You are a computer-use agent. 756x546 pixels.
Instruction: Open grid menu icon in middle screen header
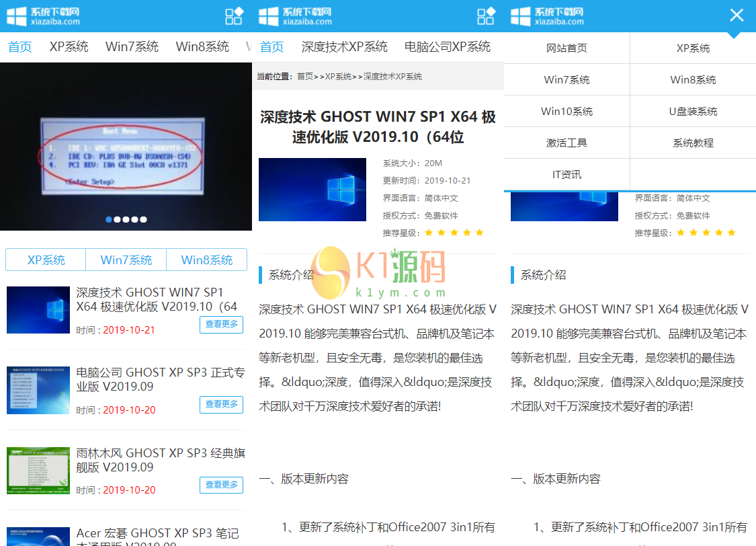(486, 16)
